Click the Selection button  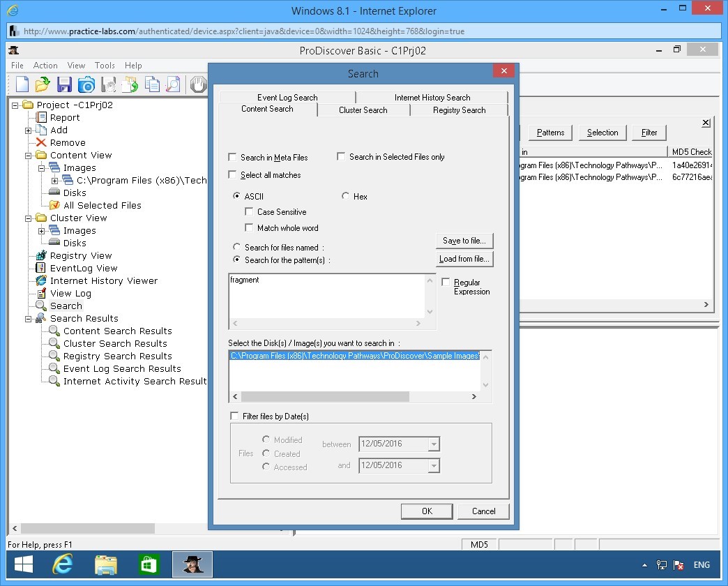602,133
